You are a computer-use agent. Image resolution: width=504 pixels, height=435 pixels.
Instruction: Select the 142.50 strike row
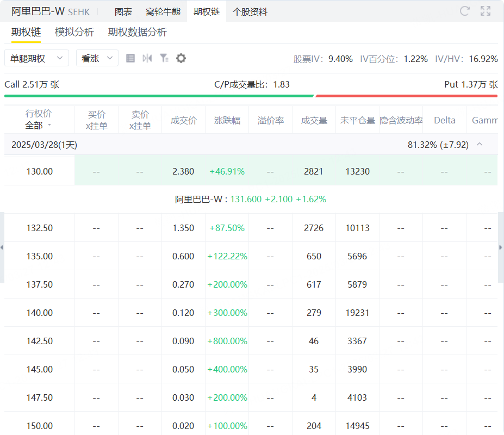point(251,341)
